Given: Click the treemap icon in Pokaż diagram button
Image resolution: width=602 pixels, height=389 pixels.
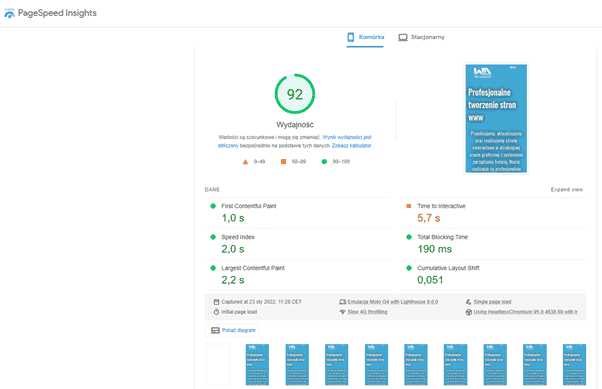Looking at the screenshot, I should [x=215, y=330].
